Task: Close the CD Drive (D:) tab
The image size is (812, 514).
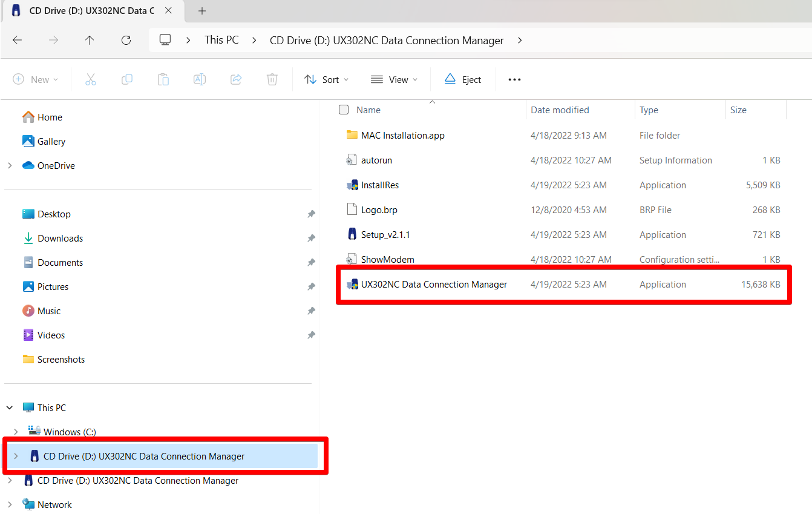Action: [168, 11]
